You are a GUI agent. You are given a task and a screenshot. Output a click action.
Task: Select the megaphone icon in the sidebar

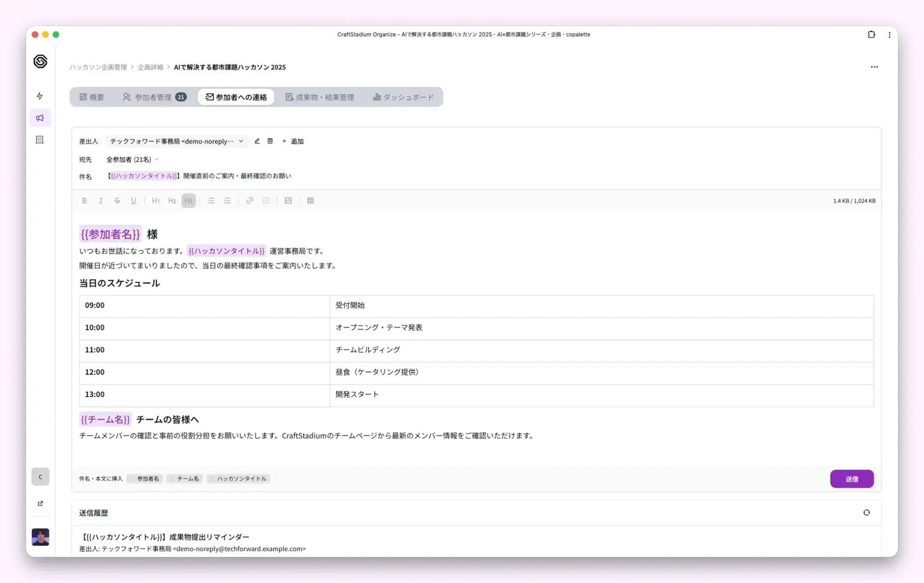point(40,117)
